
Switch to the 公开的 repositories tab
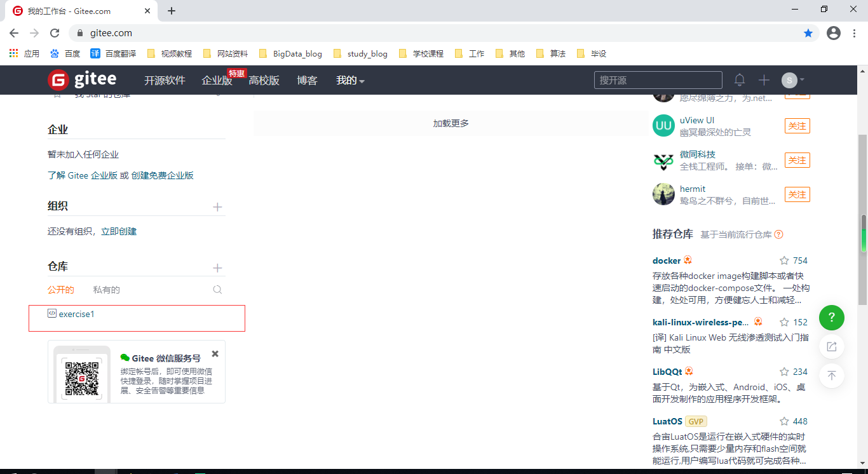click(x=61, y=290)
